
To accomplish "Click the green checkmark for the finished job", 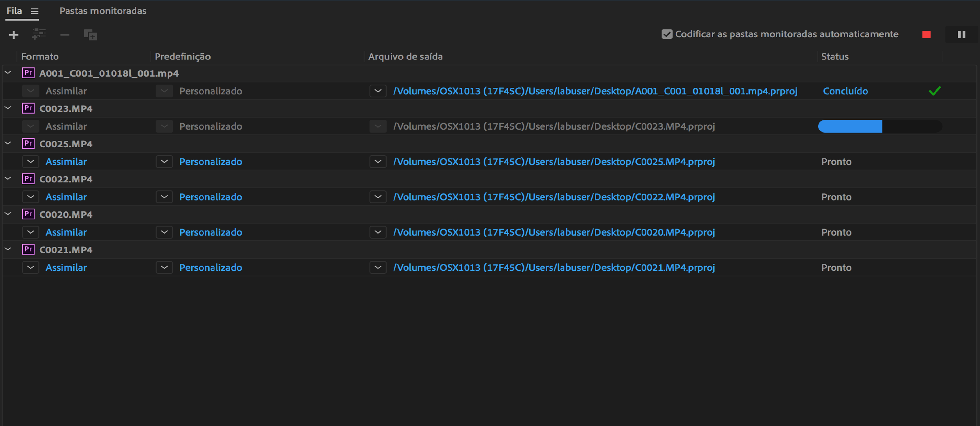I will 934,91.
